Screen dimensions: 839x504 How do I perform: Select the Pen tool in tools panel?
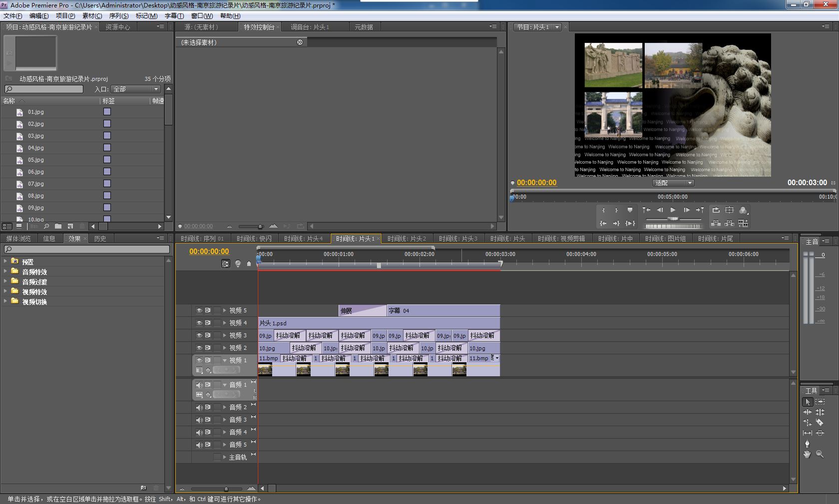807,443
